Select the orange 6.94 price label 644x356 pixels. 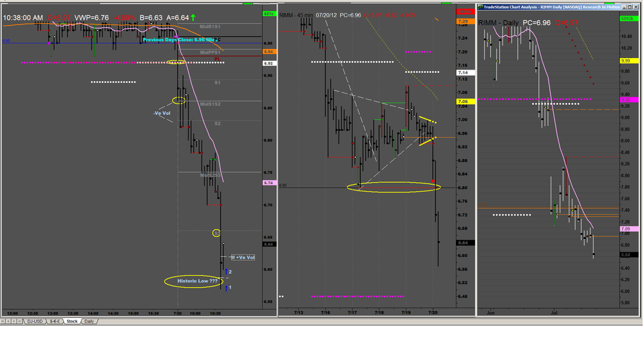(x=269, y=52)
